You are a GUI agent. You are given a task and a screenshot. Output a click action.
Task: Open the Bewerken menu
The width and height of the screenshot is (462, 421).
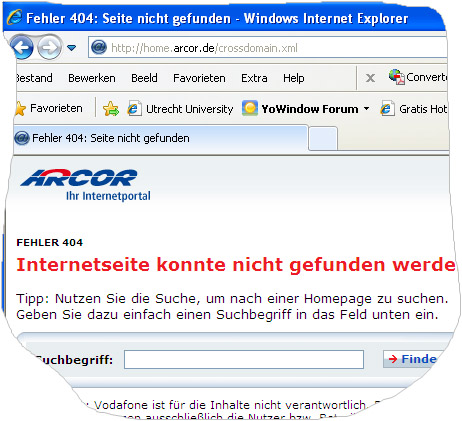pyautogui.click(x=92, y=78)
